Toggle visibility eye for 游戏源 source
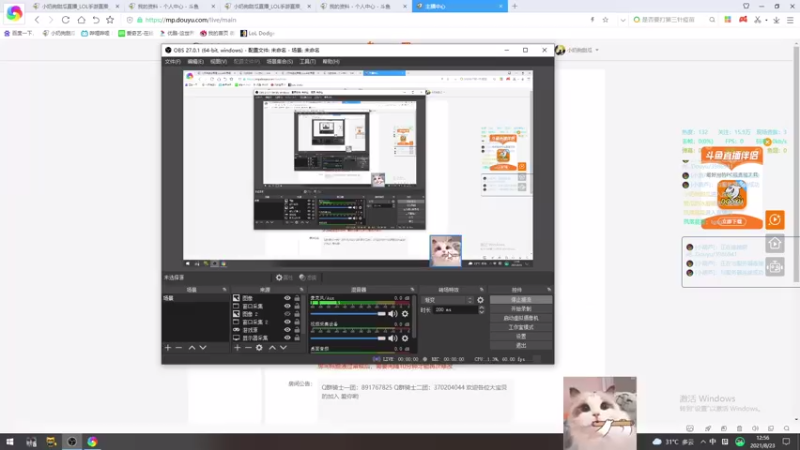The image size is (800, 450). coord(287,330)
